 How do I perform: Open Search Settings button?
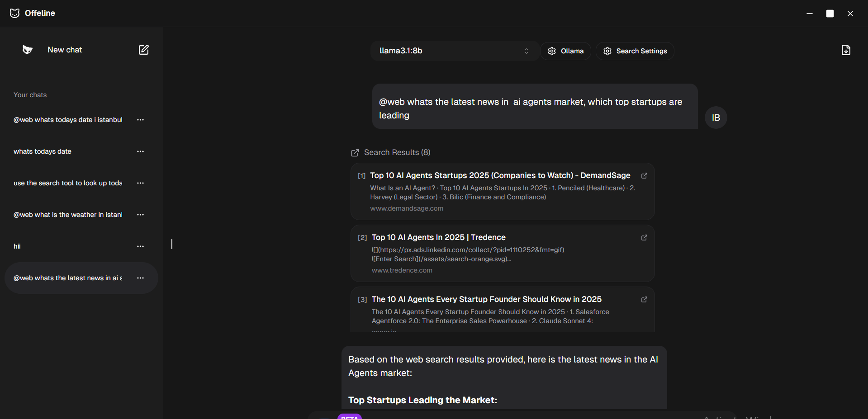click(635, 51)
